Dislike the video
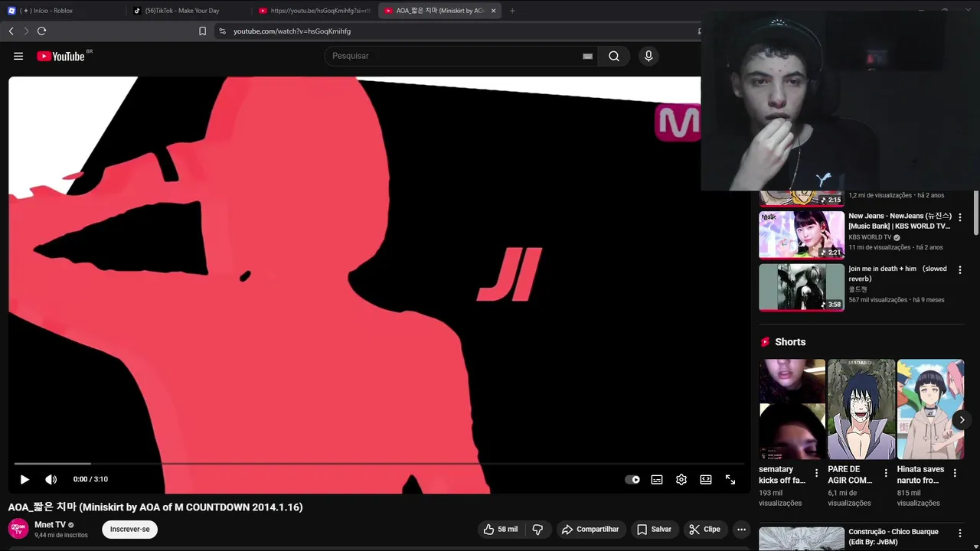This screenshot has width=980, height=551. click(537, 530)
